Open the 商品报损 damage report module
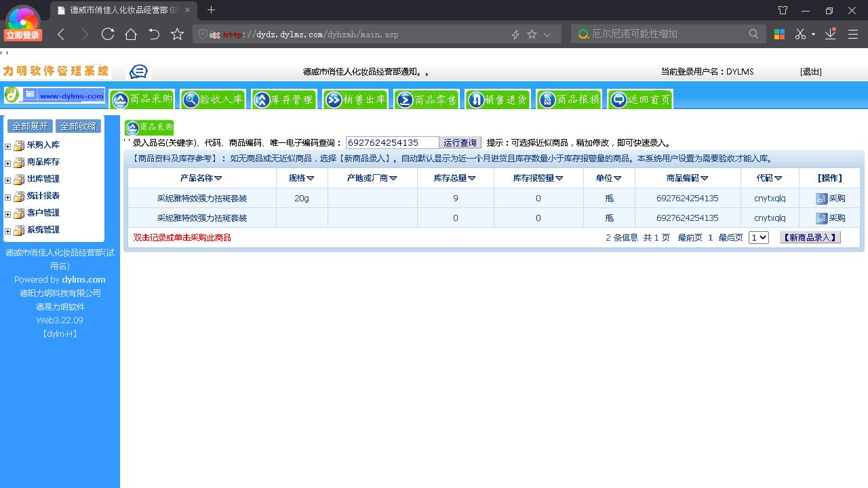Image resolution: width=868 pixels, height=488 pixels. (568, 98)
